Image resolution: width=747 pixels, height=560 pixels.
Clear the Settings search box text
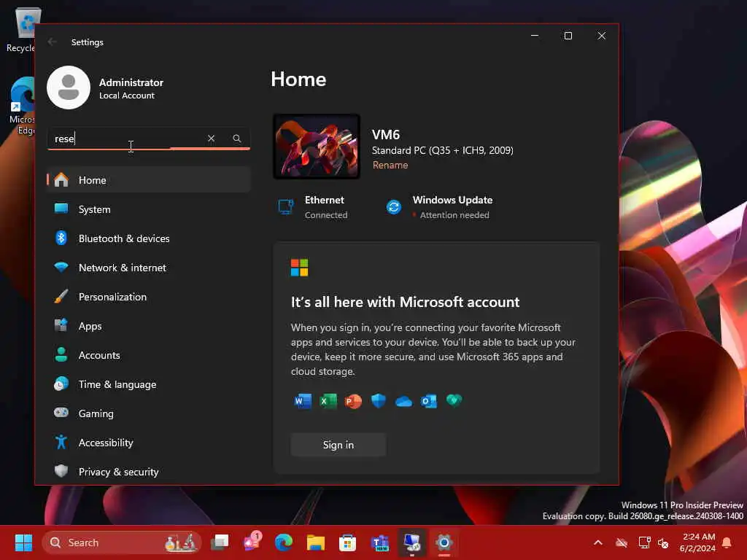211,139
